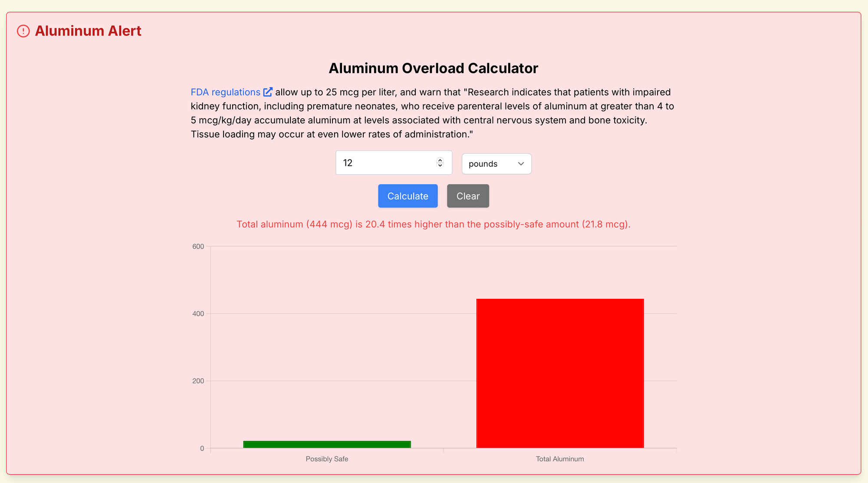The image size is (868, 483).
Task: Click the Aluminum Overload Calculator title
Action: click(433, 68)
